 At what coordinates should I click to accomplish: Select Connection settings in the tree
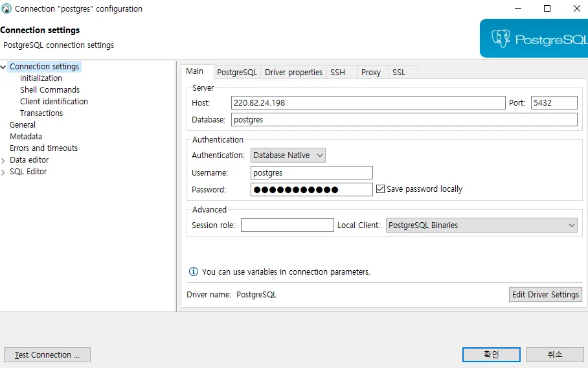coord(44,67)
